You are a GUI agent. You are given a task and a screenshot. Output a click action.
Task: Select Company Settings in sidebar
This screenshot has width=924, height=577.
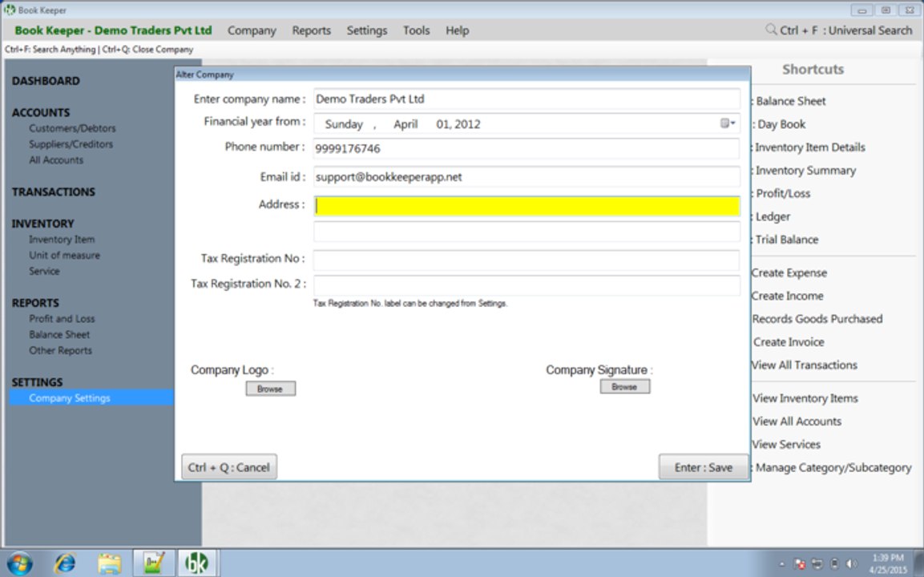pyautogui.click(x=91, y=397)
